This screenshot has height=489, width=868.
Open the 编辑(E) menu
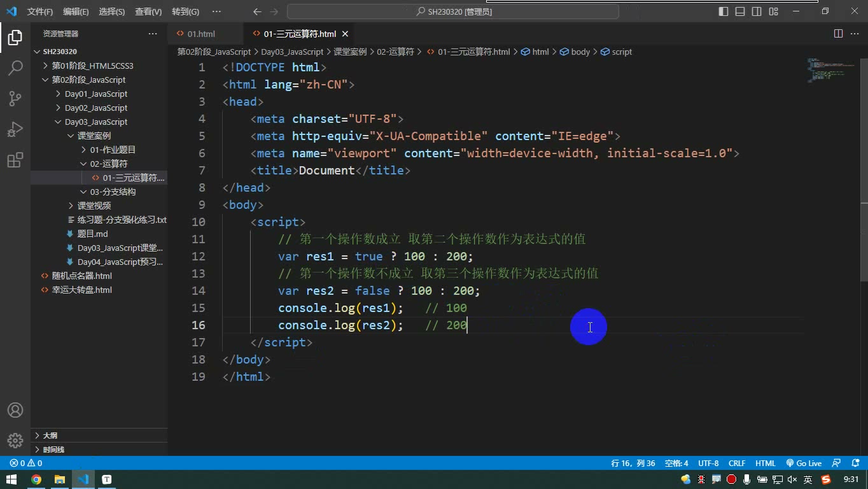pyautogui.click(x=76, y=11)
